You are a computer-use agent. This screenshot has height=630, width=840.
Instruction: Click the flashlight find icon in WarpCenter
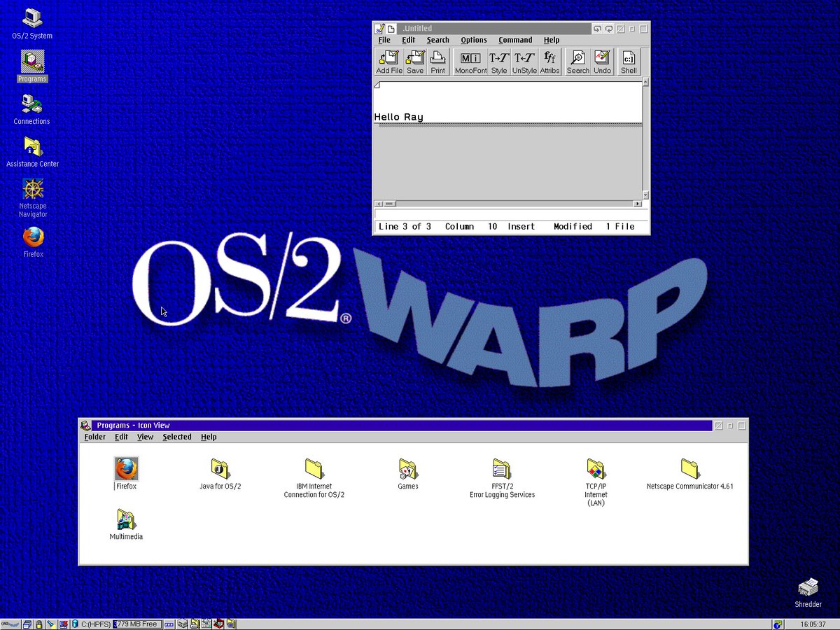tap(50, 624)
